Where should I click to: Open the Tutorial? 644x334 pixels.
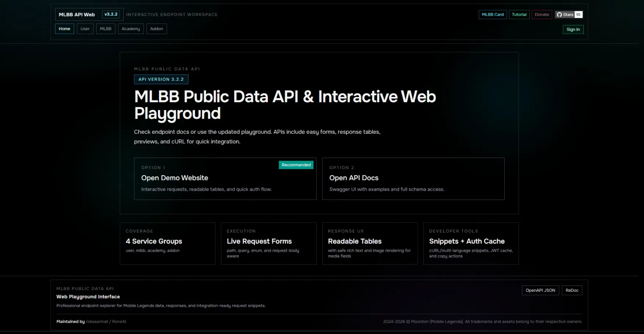519,14
